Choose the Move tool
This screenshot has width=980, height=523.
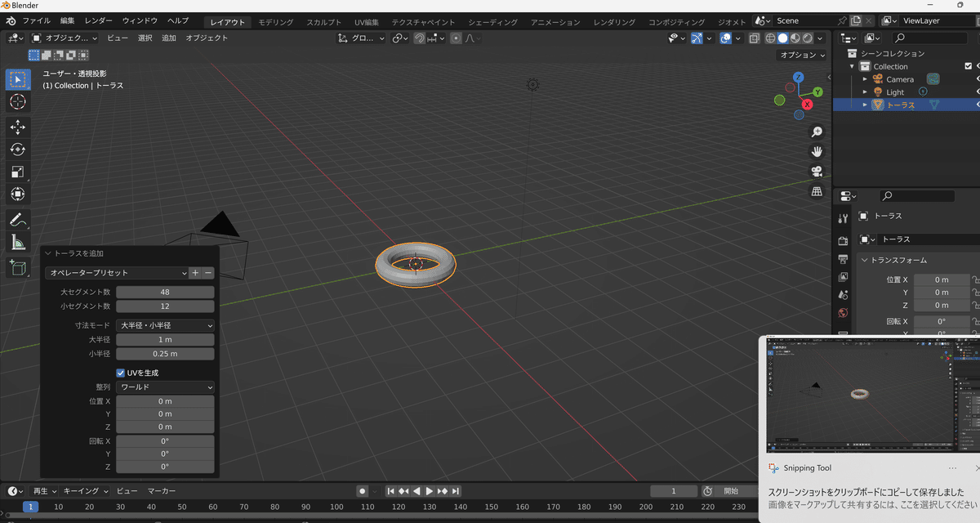coord(18,127)
